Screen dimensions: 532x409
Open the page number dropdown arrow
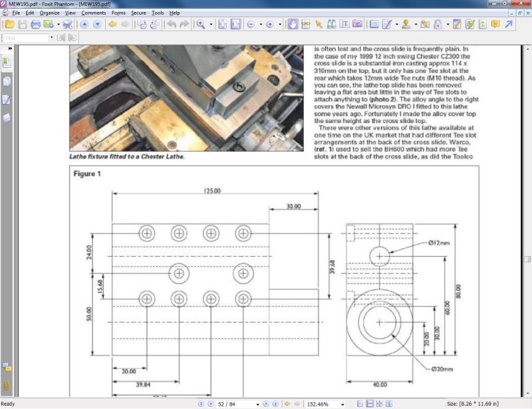258,404
